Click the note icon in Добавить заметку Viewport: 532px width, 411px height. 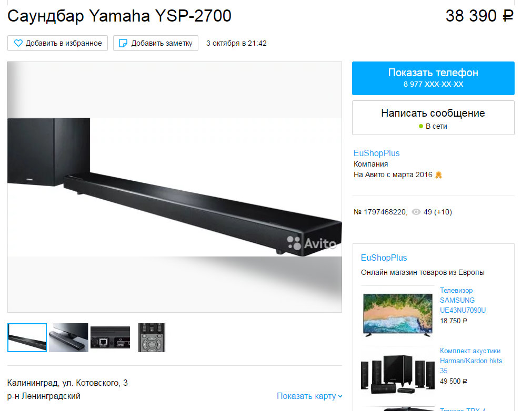click(x=123, y=43)
